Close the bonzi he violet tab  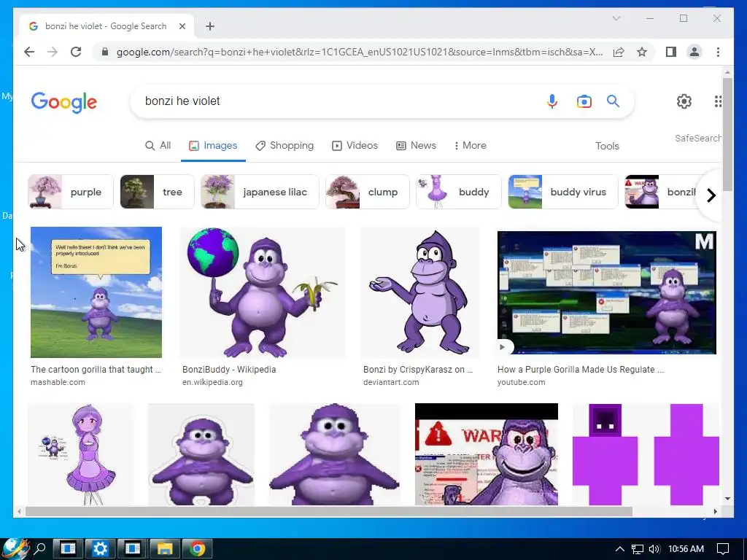coord(182,26)
